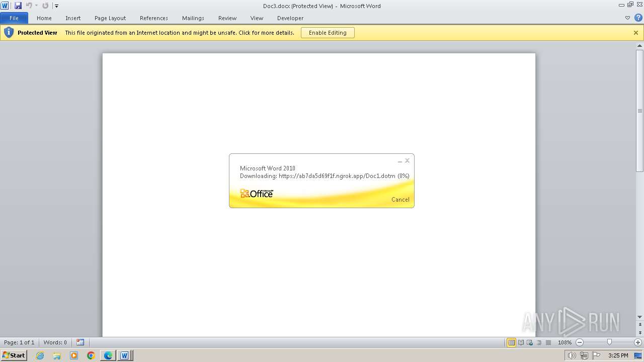Open the Windows Start menu
Viewport: 644px width, 362px height.
[x=14, y=355]
